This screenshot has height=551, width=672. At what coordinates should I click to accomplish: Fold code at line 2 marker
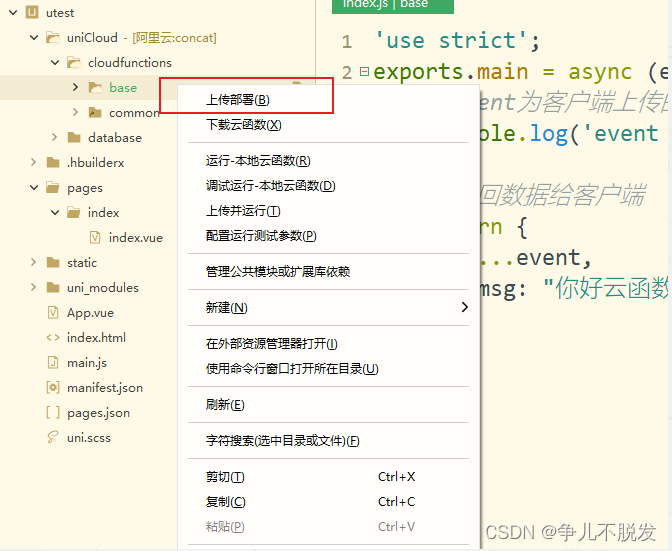[x=364, y=71]
